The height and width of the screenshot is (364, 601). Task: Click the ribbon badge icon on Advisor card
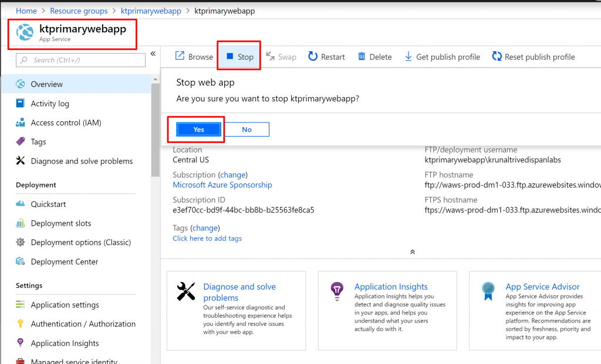[488, 291]
